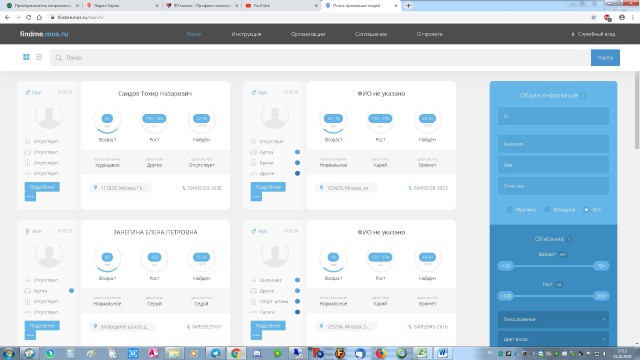The height and width of the screenshot is (360, 640).
Task: Open О проекте navigation menu item
Action: coord(429,34)
